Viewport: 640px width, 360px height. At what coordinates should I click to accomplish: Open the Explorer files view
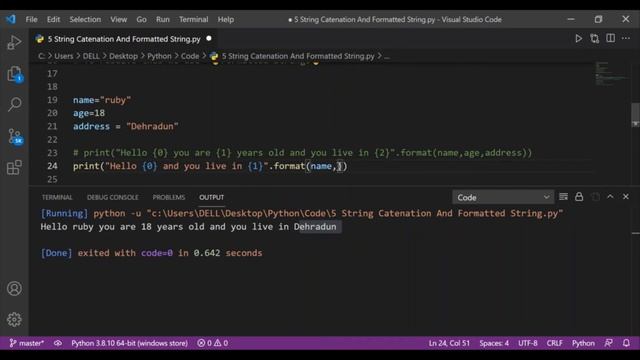pyautogui.click(x=14, y=74)
